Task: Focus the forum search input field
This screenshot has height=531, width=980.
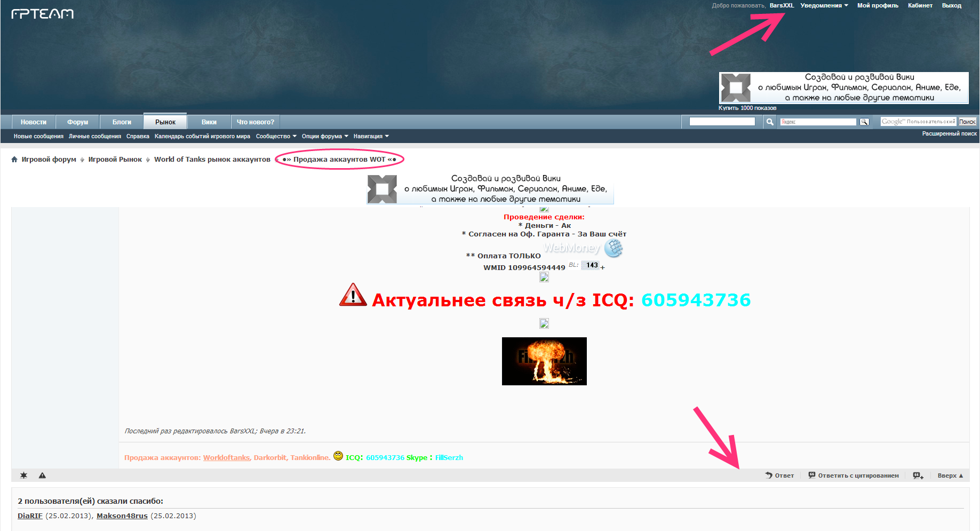Action: (x=722, y=122)
